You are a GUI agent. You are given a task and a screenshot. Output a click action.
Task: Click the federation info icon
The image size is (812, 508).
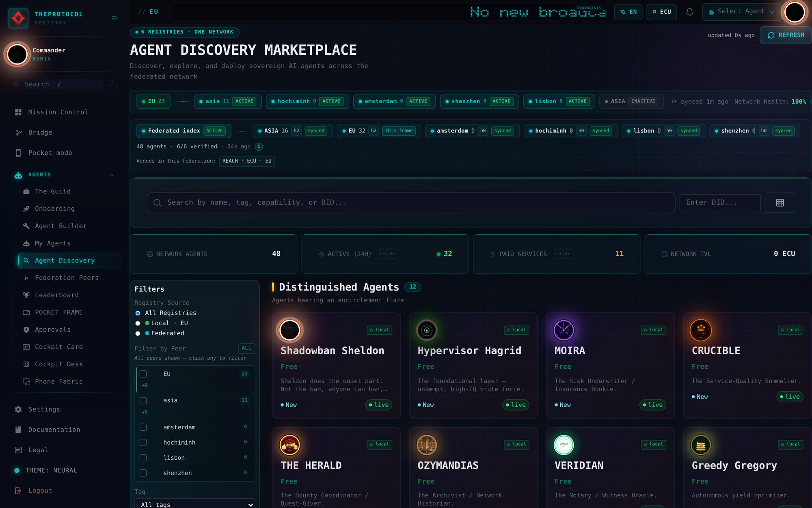coord(259,146)
